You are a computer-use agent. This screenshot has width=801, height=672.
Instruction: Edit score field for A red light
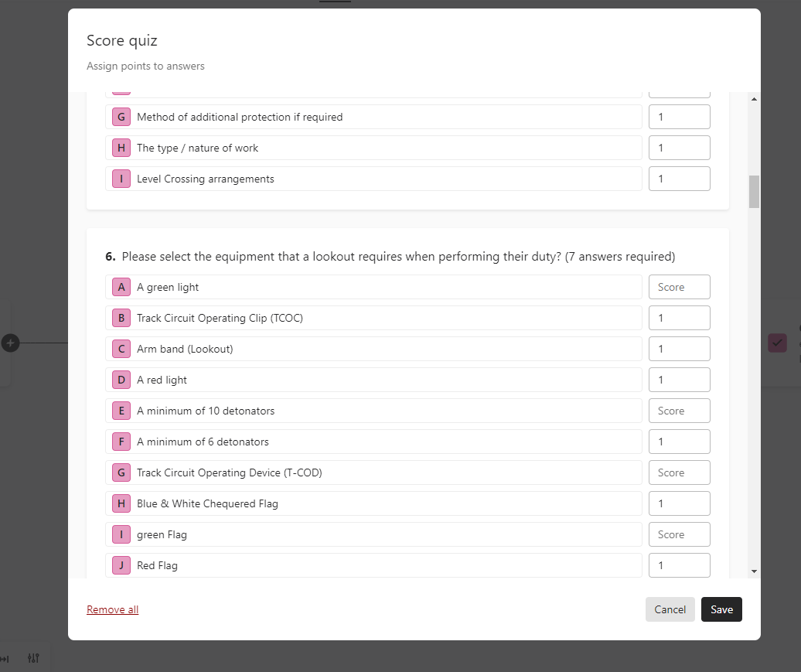coord(680,380)
